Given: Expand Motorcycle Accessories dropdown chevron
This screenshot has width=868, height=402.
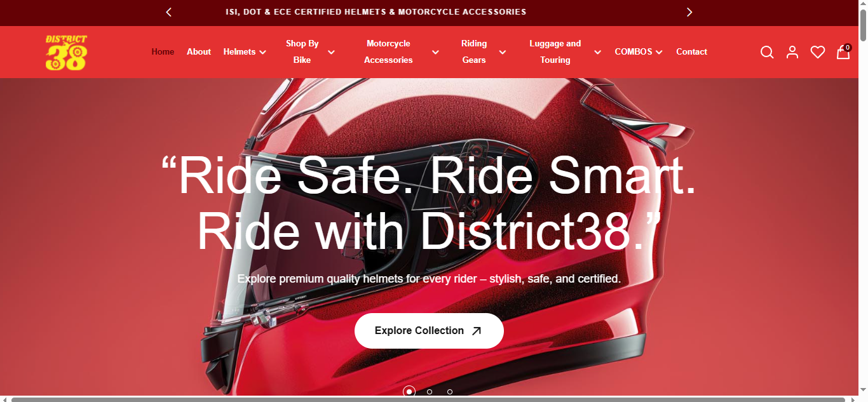Looking at the screenshot, I should click(x=435, y=52).
